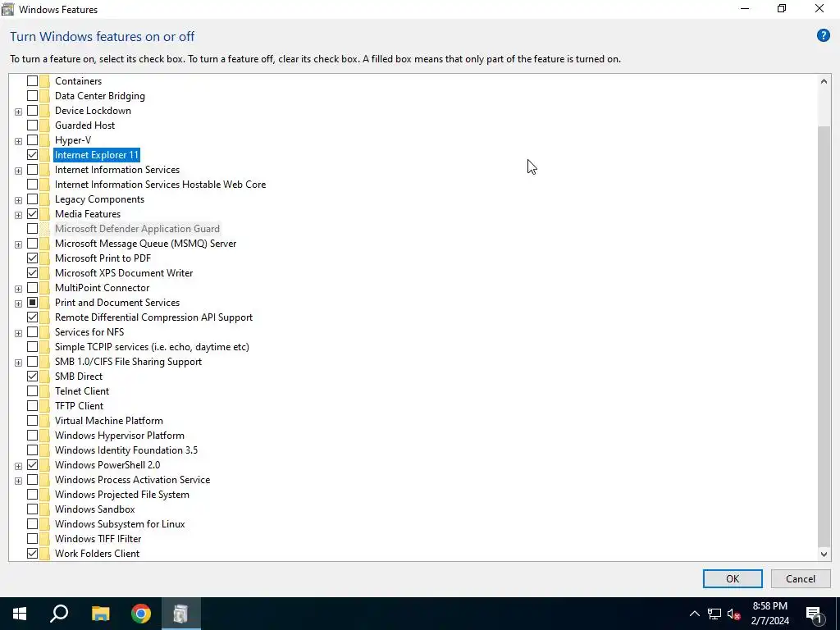Viewport: 840px width, 630px height.
Task: Expand the Legacy Components node
Action: point(18,200)
